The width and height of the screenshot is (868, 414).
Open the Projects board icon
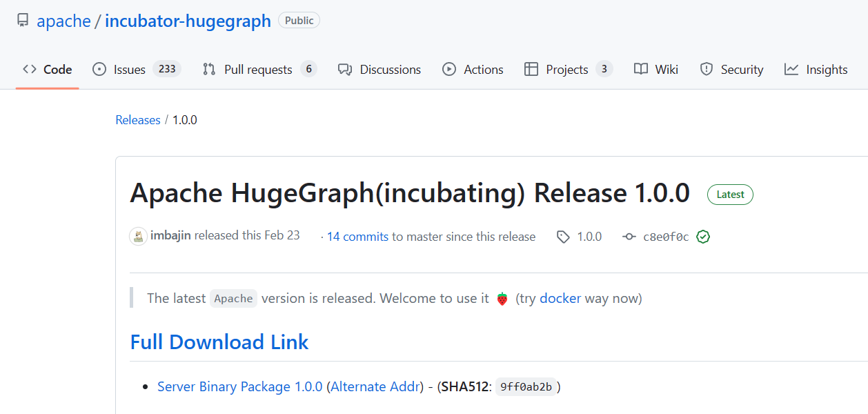tap(531, 69)
